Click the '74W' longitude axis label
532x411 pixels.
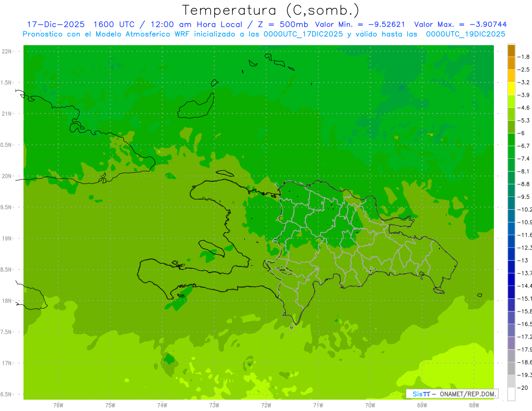tap(162, 405)
